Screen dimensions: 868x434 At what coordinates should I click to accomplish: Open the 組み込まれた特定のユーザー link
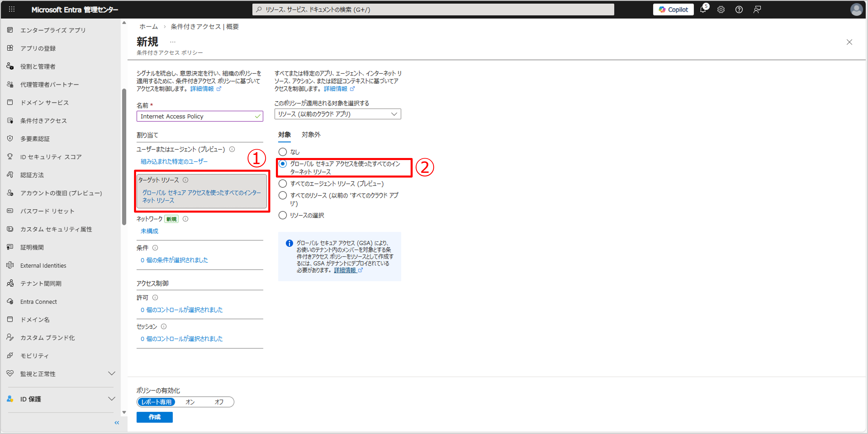[174, 162]
